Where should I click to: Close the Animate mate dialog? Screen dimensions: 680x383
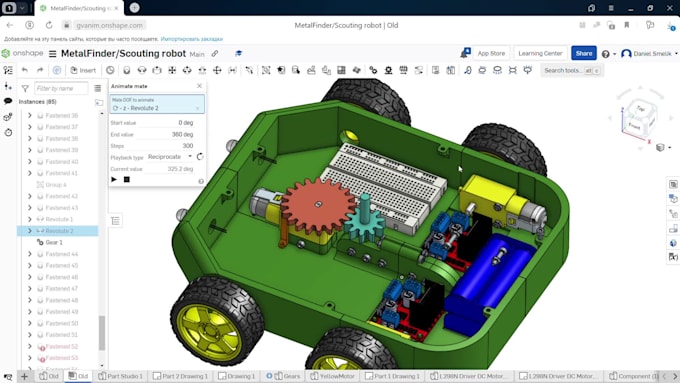[199, 86]
